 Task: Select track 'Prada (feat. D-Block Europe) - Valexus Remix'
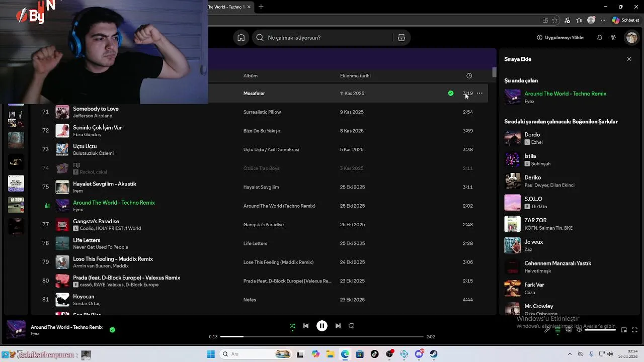click(x=126, y=278)
